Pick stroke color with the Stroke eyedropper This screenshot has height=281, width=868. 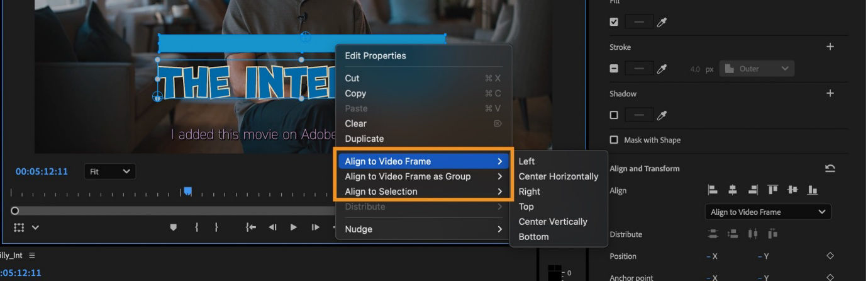662,69
